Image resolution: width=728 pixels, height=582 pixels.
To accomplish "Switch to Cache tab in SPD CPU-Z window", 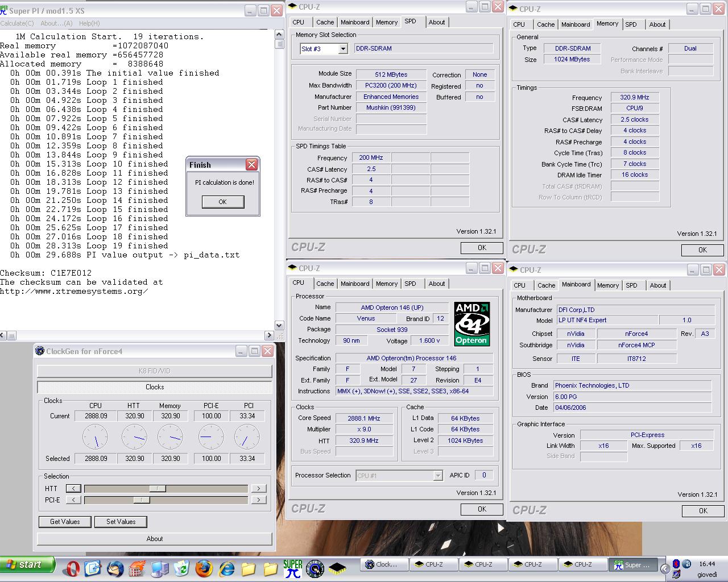I will tap(325, 23).
